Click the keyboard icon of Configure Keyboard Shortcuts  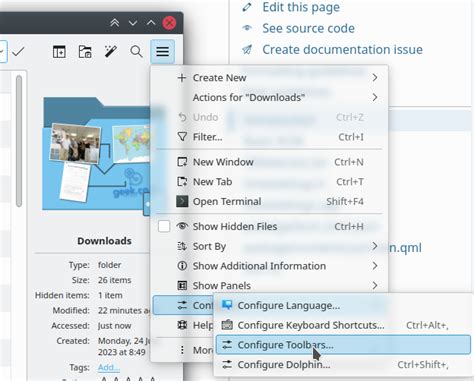227,325
